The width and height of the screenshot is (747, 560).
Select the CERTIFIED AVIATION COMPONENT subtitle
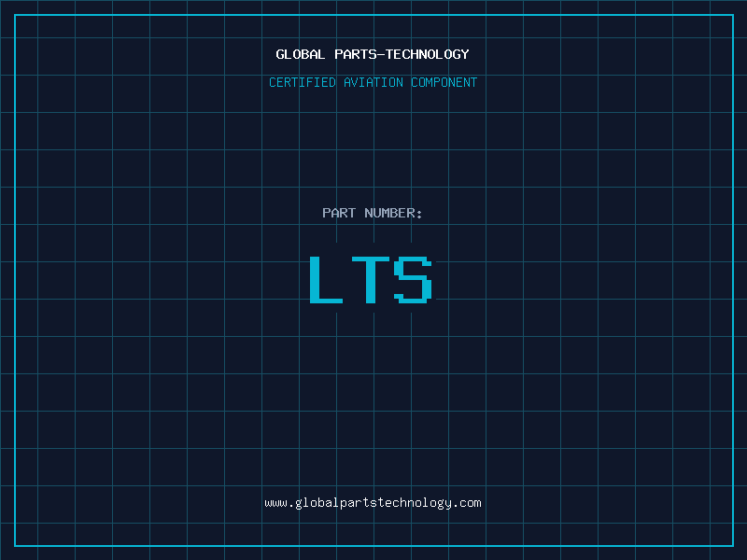point(373,82)
